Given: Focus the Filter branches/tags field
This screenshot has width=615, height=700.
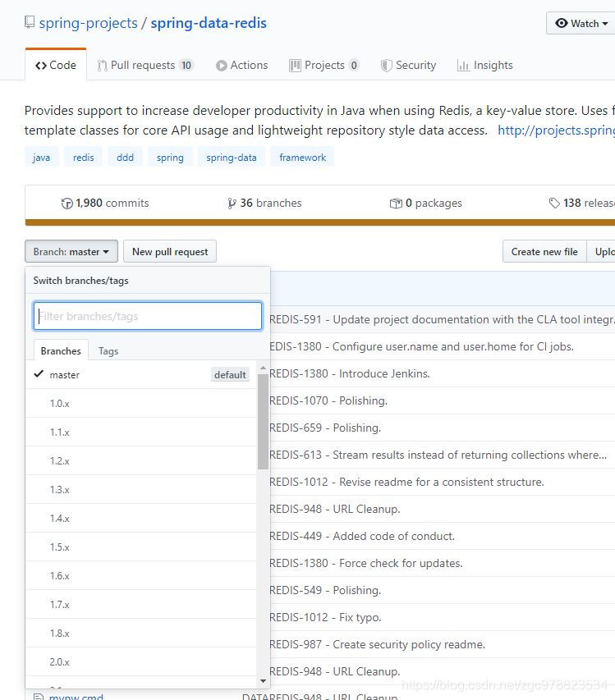Looking at the screenshot, I should pyautogui.click(x=148, y=316).
